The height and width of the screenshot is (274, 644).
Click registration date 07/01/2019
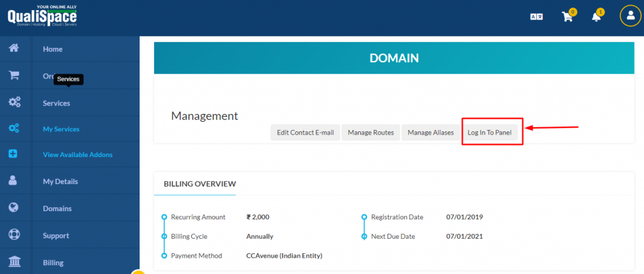465,217
